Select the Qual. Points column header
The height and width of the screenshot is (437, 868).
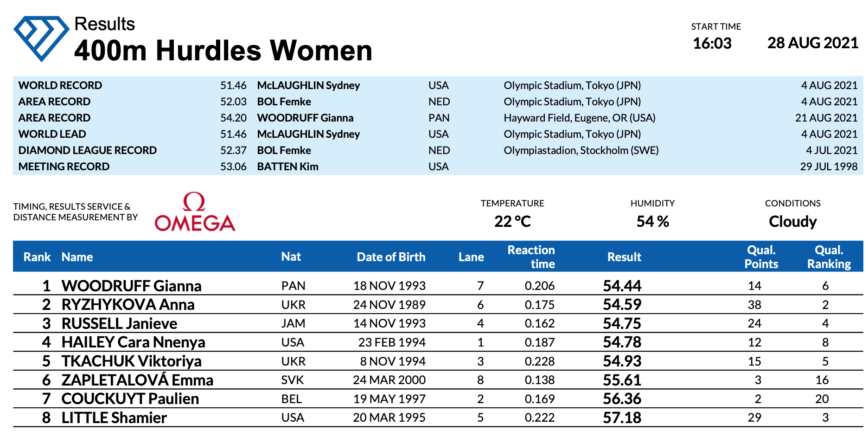click(761, 257)
